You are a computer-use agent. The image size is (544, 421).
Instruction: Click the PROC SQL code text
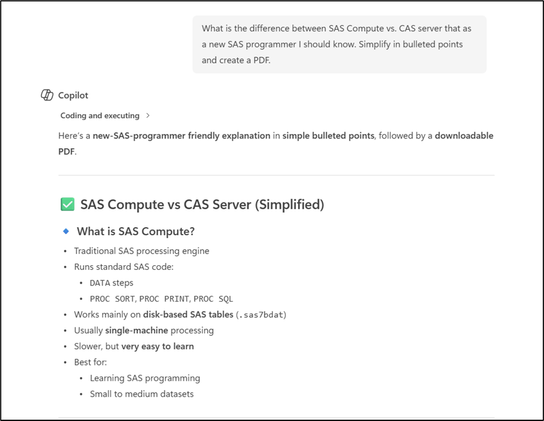tap(213, 299)
